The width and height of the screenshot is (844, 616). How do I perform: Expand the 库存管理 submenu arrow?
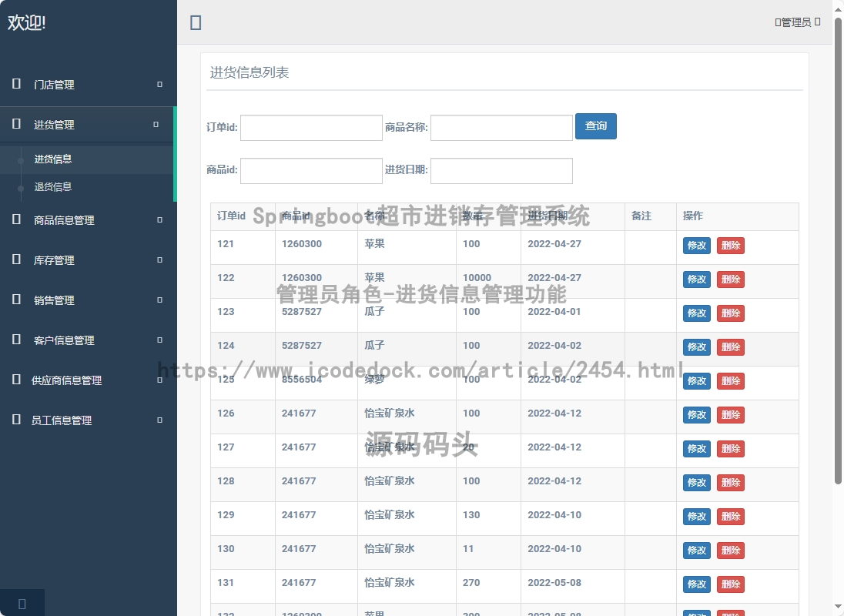[160, 259]
